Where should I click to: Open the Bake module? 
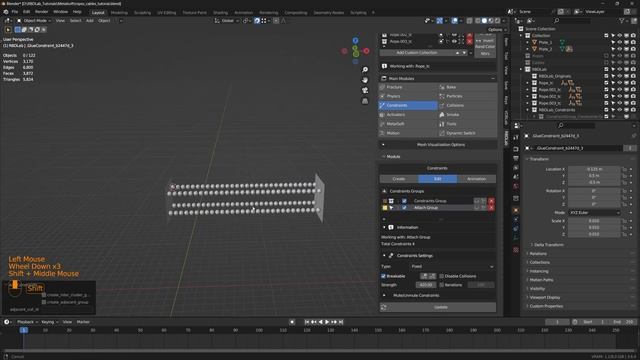point(468,87)
